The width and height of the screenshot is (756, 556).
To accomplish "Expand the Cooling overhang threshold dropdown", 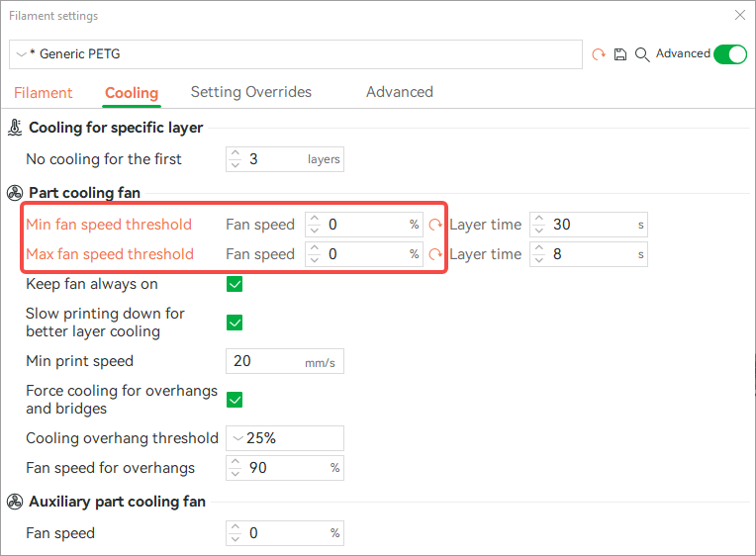I will (x=284, y=438).
